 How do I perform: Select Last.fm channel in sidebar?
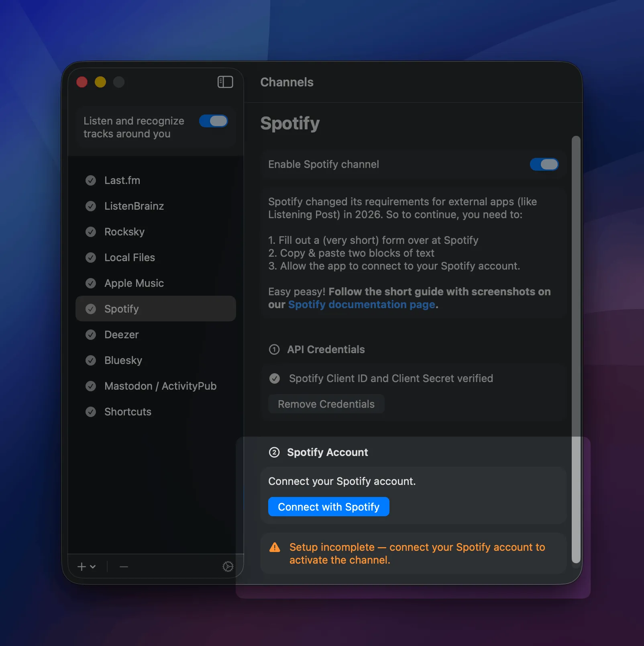[x=156, y=180]
